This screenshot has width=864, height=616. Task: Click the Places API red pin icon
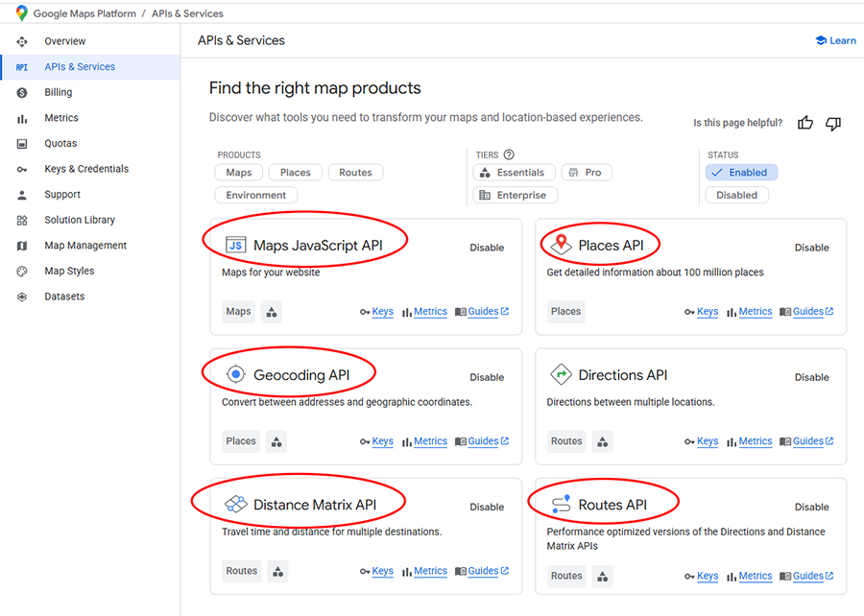click(561, 246)
